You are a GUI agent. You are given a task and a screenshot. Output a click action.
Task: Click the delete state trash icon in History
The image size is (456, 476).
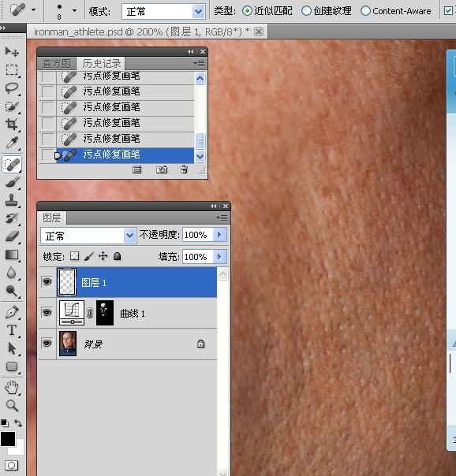(x=184, y=169)
